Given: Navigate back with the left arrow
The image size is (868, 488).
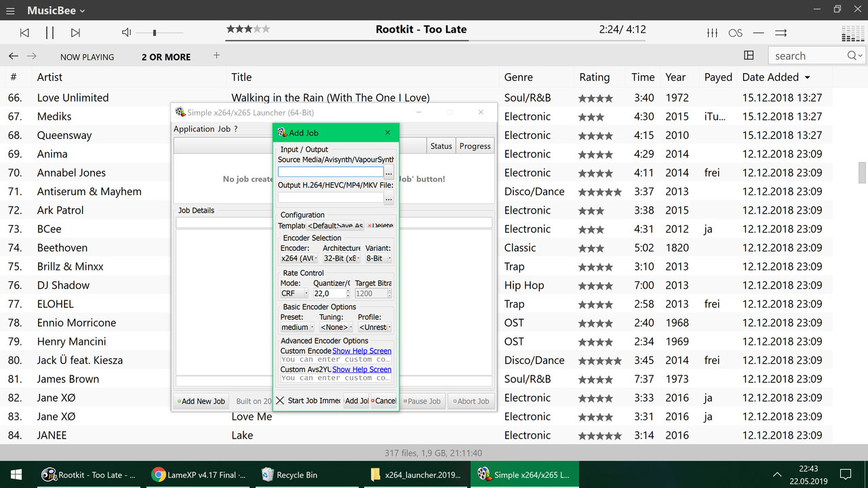Looking at the screenshot, I should [x=14, y=56].
